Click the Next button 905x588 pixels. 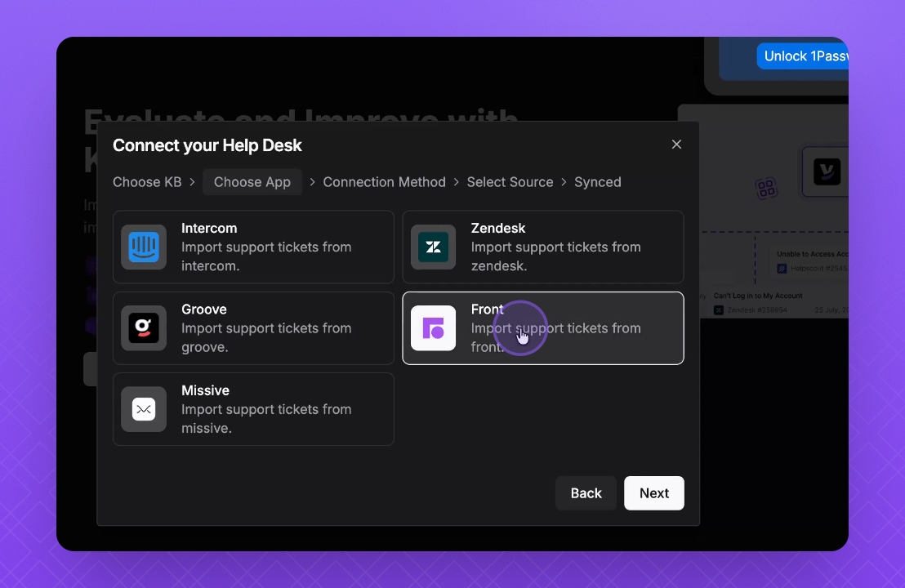(654, 492)
